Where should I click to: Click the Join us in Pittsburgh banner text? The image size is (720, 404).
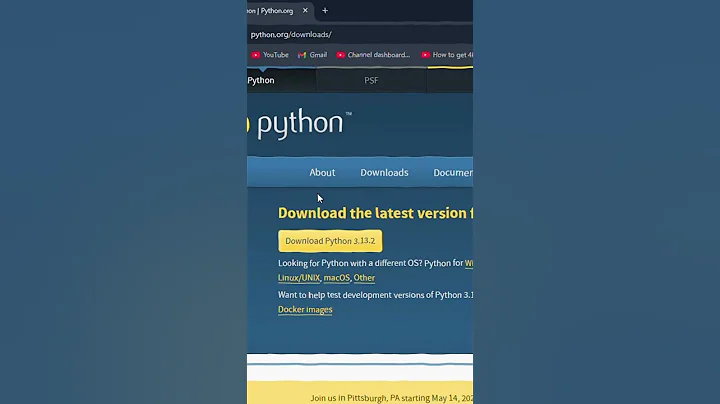click(x=391, y=398)
